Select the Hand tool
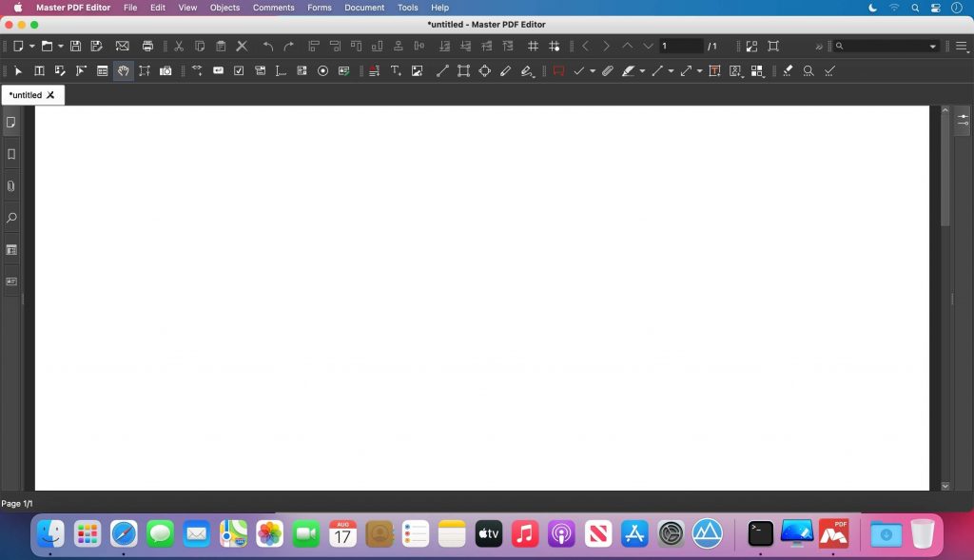This screenshot has width=974, height=560. [x=122, y=70]
